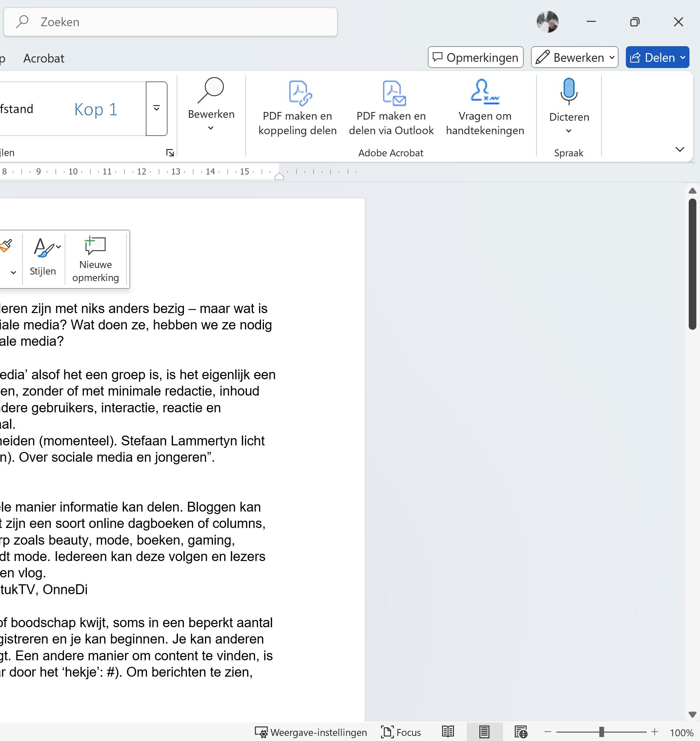
Task: Switch to Weblay-out view
Action: pos(520,732)
